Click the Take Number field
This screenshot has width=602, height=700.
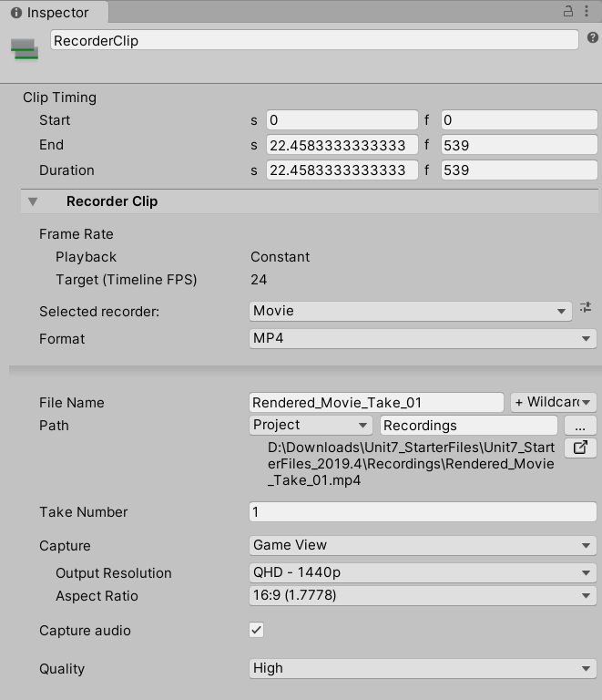[x=423, y=512]
